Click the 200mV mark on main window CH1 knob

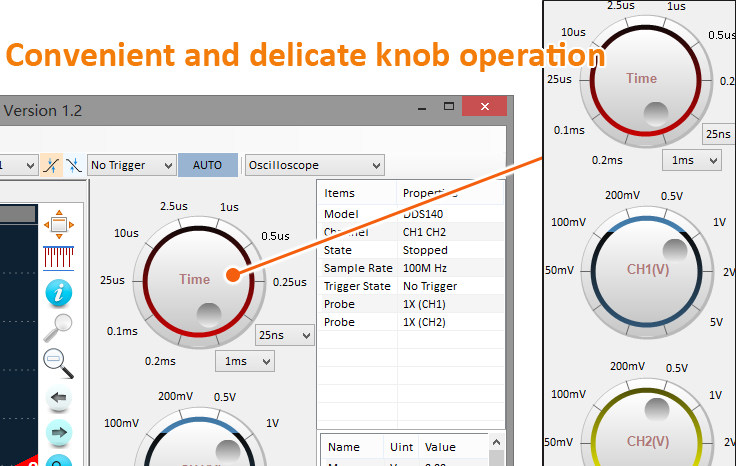[176, 396]
